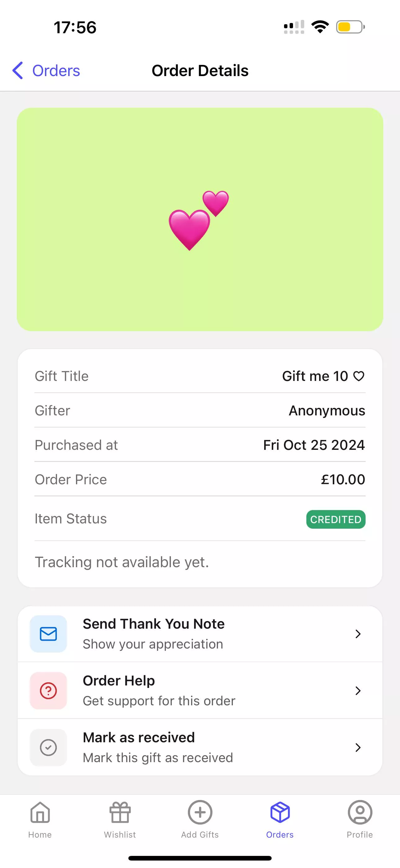Tap the battery indicator in status bar

[x=350, y=27]
